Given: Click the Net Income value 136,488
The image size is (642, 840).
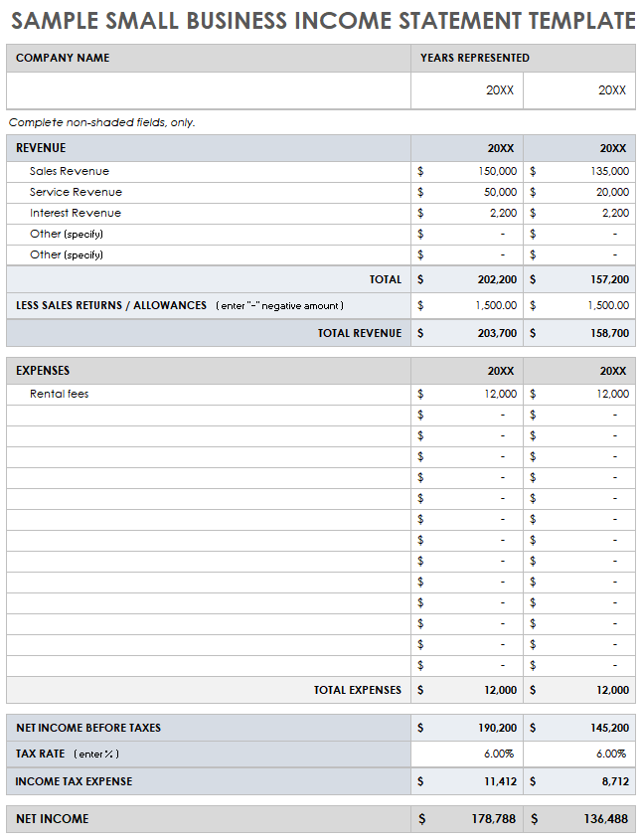Looking at the screenshot, I should click(606, 819).
